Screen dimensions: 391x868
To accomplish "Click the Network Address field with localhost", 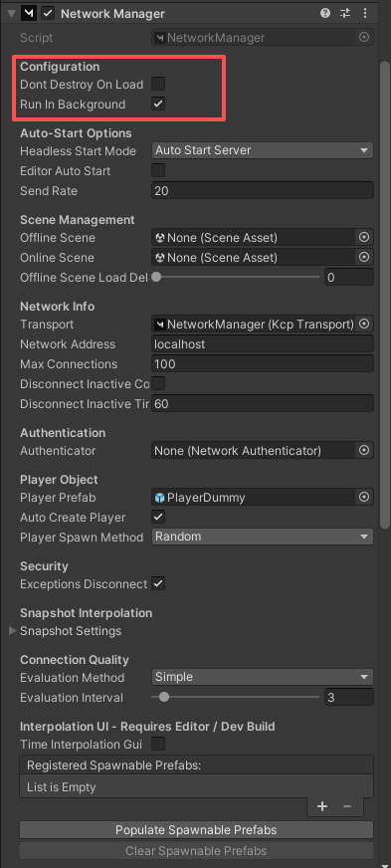I will 262,344.
